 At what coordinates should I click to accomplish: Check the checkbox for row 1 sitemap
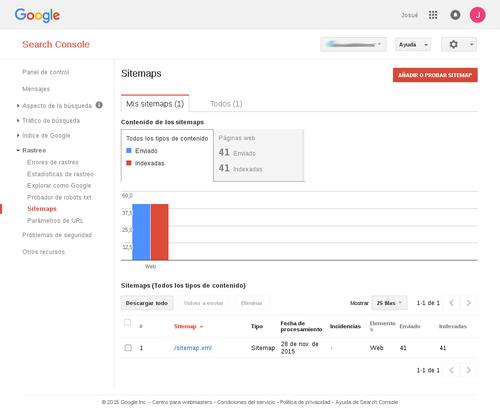(128, 348)
